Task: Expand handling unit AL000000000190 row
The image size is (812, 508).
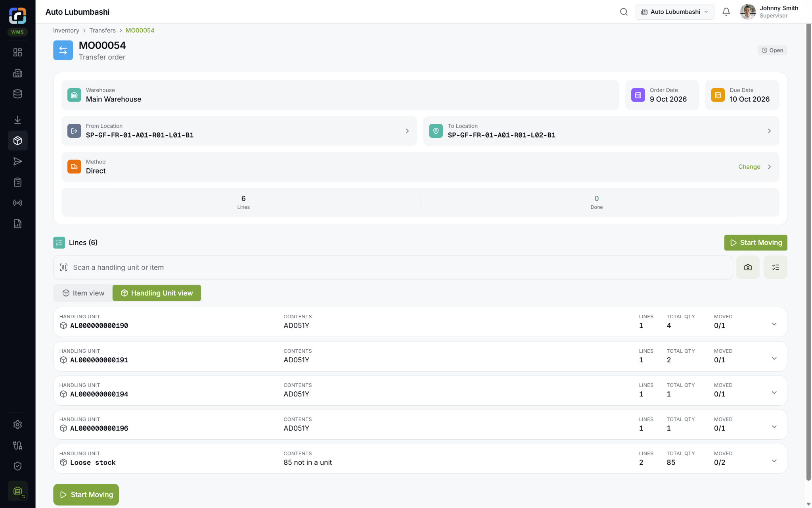Action: [774, 324]
